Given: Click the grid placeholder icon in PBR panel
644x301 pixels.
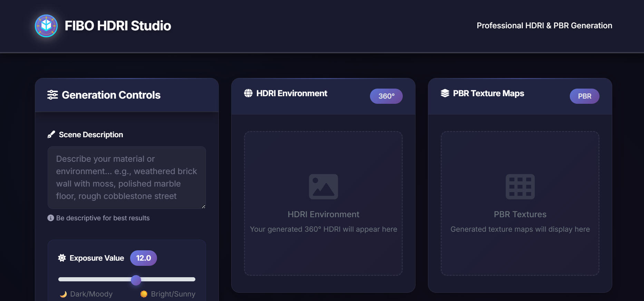Looking at the screenshot, I should [x=520, y=187].
